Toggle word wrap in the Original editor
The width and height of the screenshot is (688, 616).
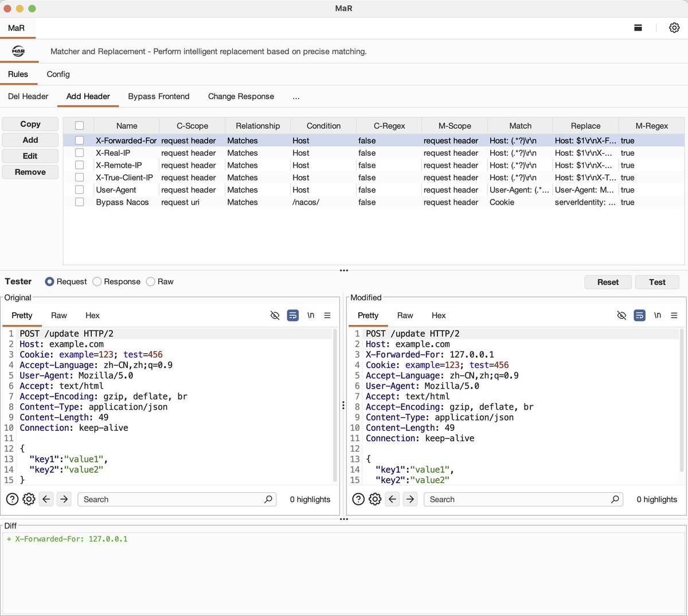tap(292, 315)
